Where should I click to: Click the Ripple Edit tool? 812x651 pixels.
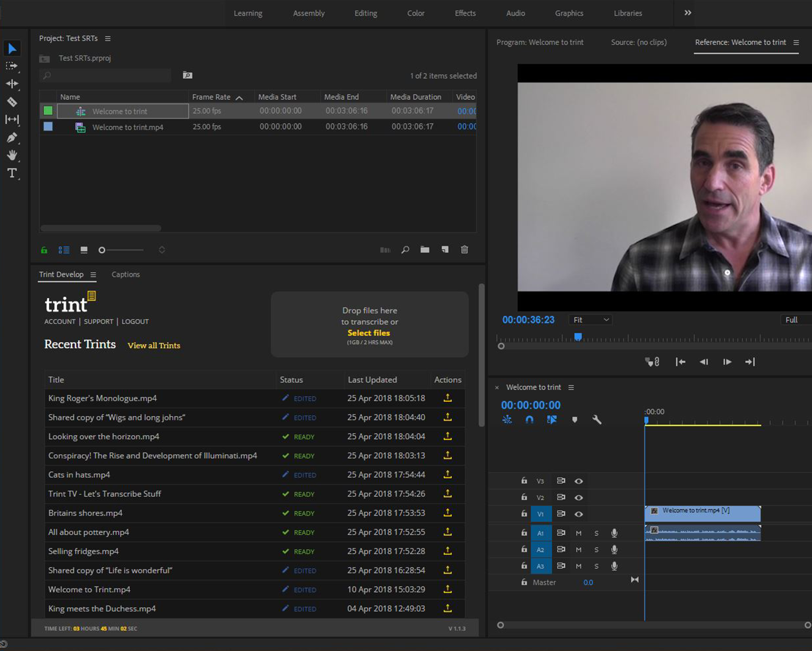click(12, 84)
